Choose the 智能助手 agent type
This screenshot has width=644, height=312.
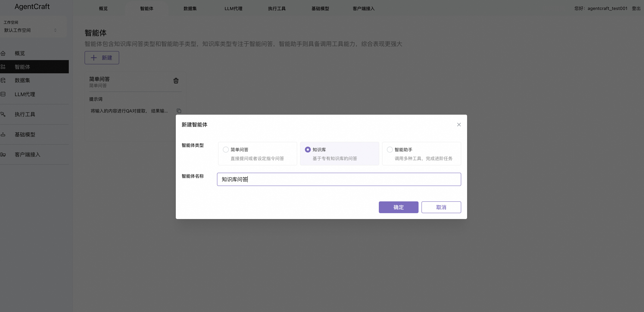pos(390,150)
